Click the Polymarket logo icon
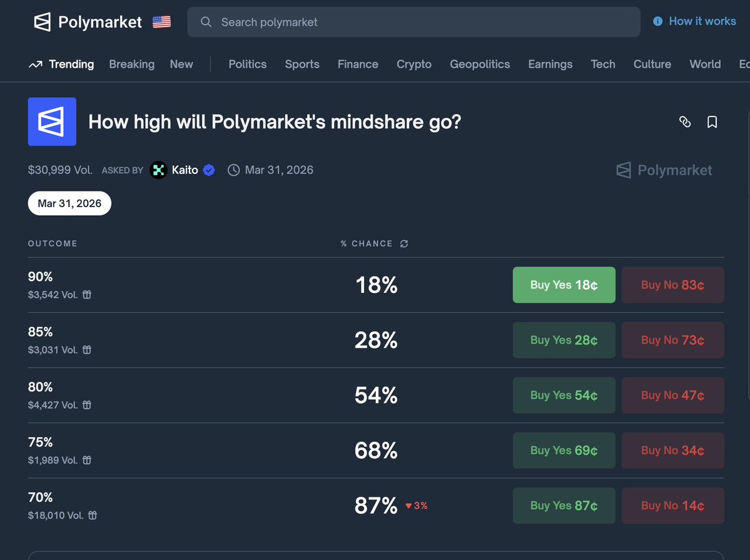The width and height of the screenshot is (750, 560). click(42, 21)
